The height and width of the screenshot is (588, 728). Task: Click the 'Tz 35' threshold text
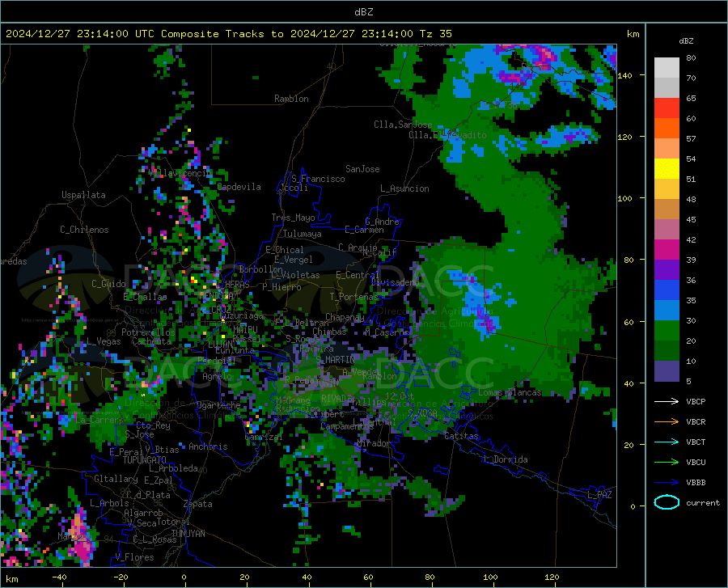435,34
